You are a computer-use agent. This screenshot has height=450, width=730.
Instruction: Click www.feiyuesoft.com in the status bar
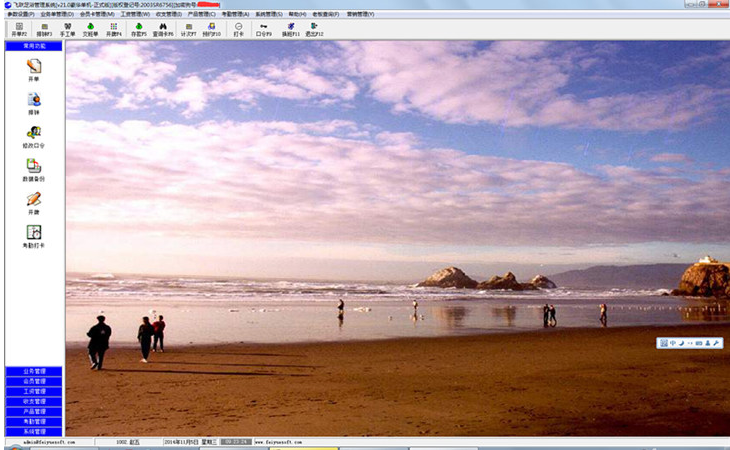278,442
